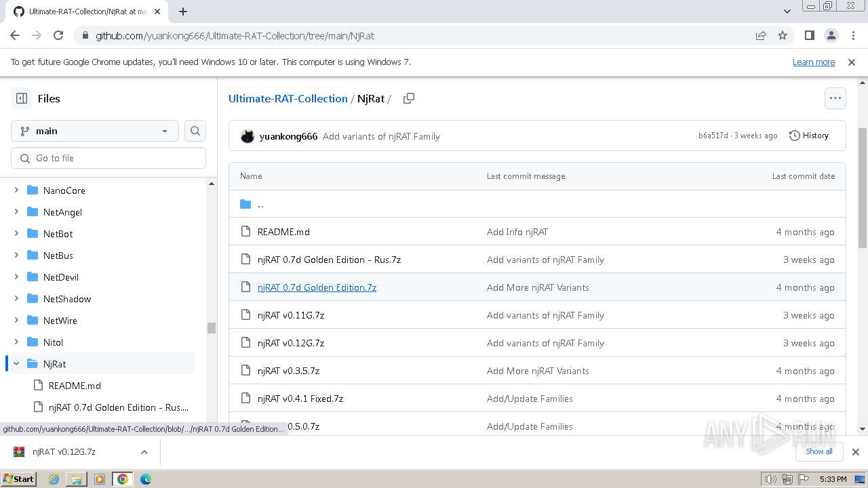Click the taskbar clock showing 5:33 PM
Screen dimensions: 868x488
pos(833,479)
